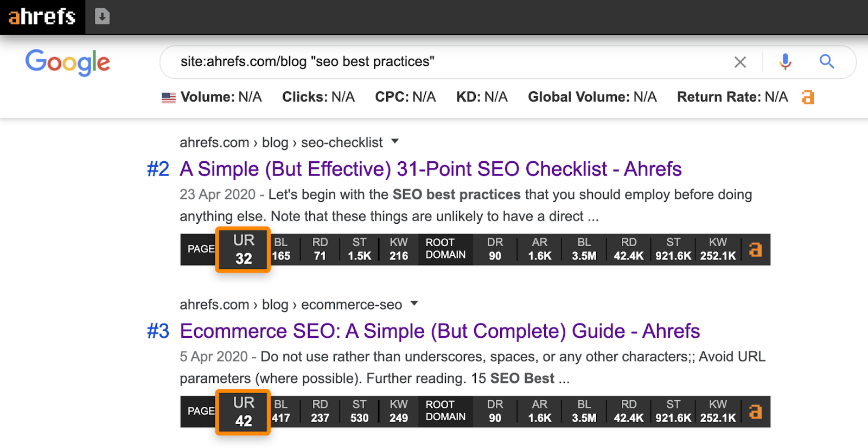Open the 31-Point SEO Checklist article link

[430, 168]
